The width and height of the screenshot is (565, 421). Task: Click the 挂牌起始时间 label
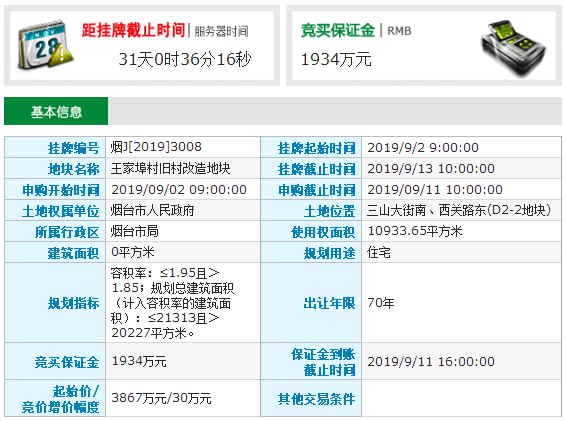(317, 148)
